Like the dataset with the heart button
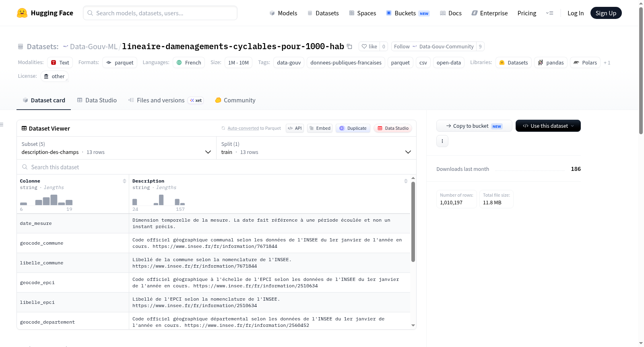 tap(369, 46)
